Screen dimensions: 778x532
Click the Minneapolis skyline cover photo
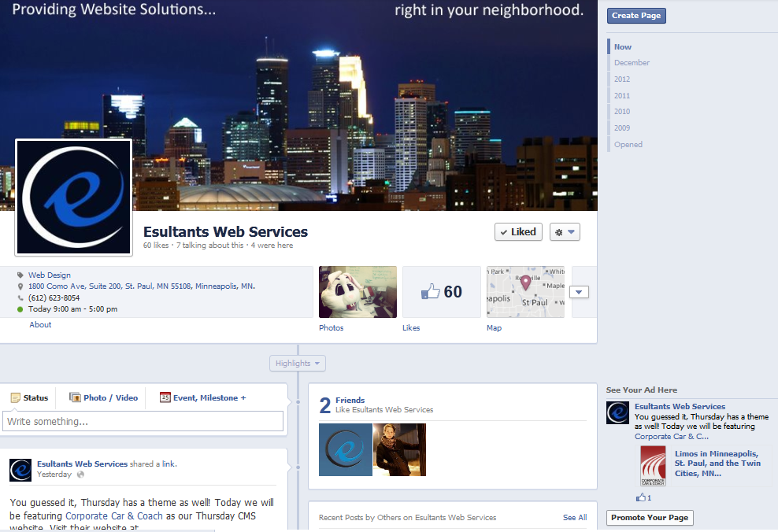pyautogui.click(x=298, y=105)
